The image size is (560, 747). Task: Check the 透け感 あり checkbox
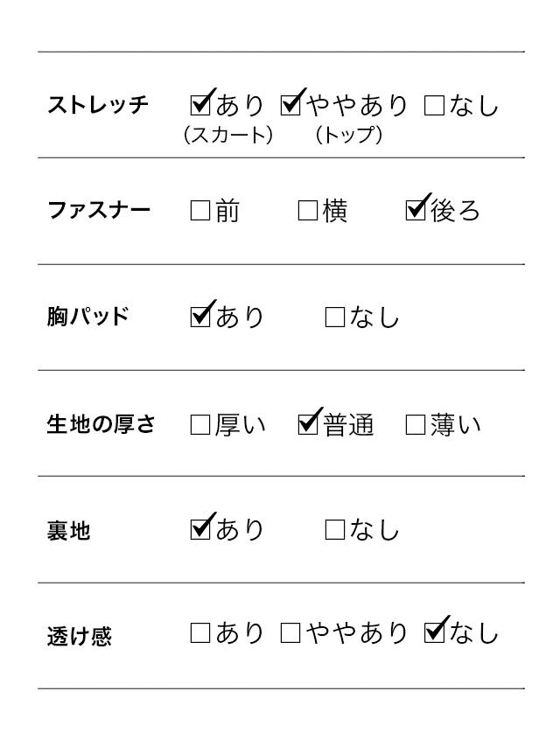pos(200,633)
